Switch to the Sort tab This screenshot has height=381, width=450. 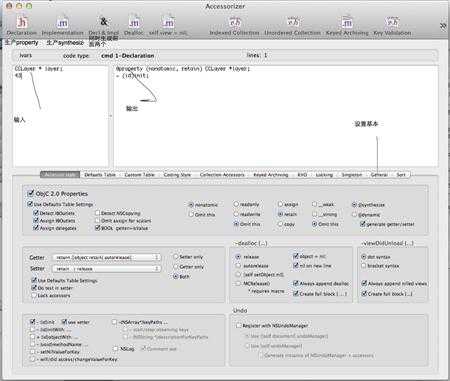pos(401,175)
